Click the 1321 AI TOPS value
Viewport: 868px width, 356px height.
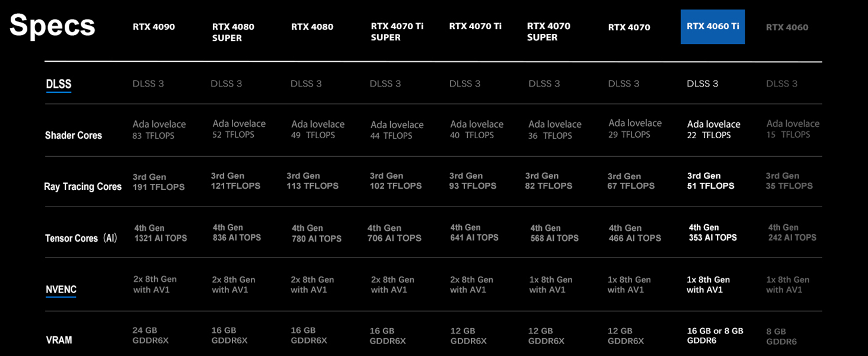coord(160,239)
